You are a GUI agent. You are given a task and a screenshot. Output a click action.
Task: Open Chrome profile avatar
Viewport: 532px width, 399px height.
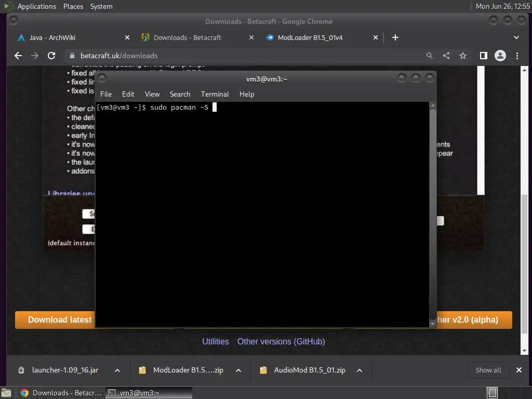tap(500, 56)
